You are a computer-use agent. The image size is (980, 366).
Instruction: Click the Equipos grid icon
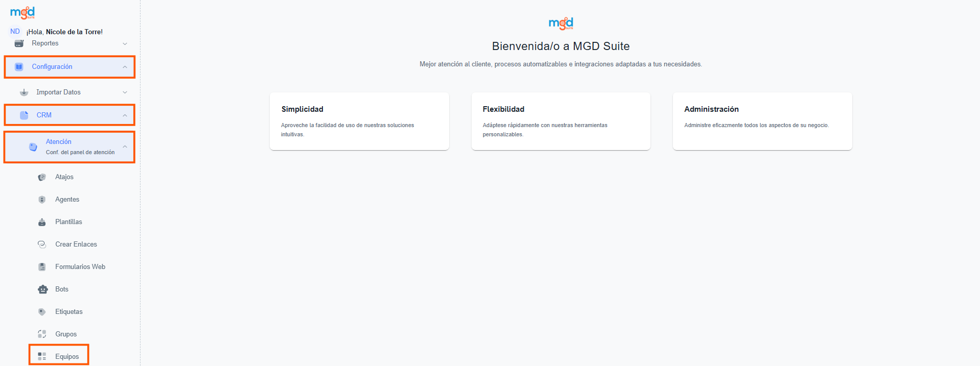[x=42, y=356]
